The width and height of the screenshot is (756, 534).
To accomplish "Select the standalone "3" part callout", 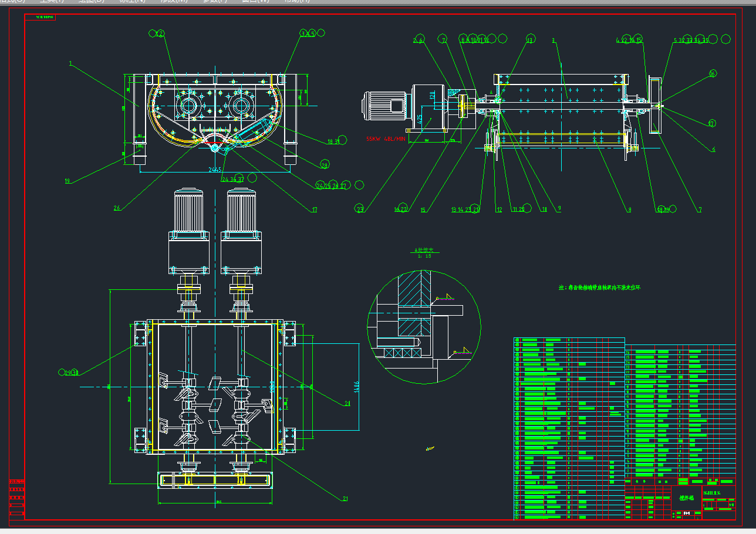I will tap(553, 40).
